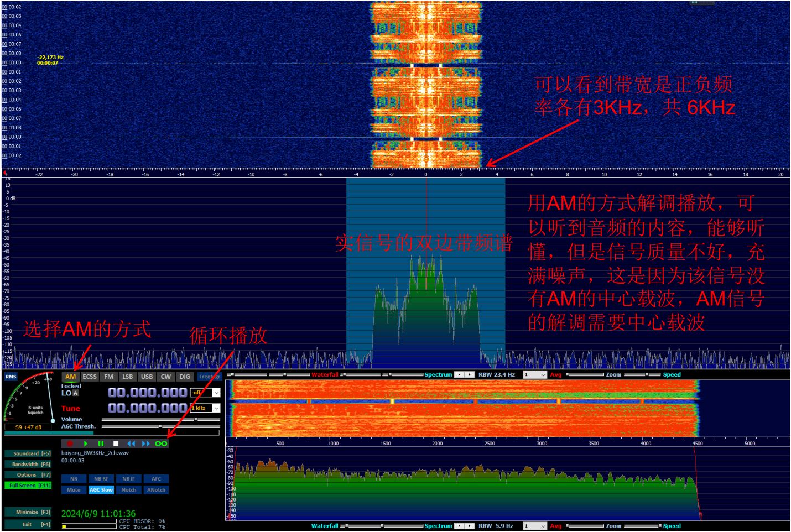Click the Volume slider handle

(196, 419)
